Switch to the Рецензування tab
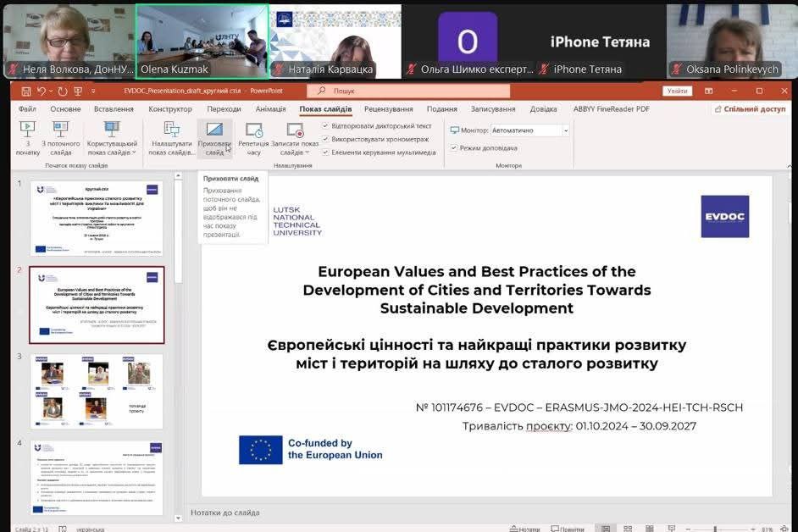This screenshot has height=532, width=798. click(x=388, y=109)
